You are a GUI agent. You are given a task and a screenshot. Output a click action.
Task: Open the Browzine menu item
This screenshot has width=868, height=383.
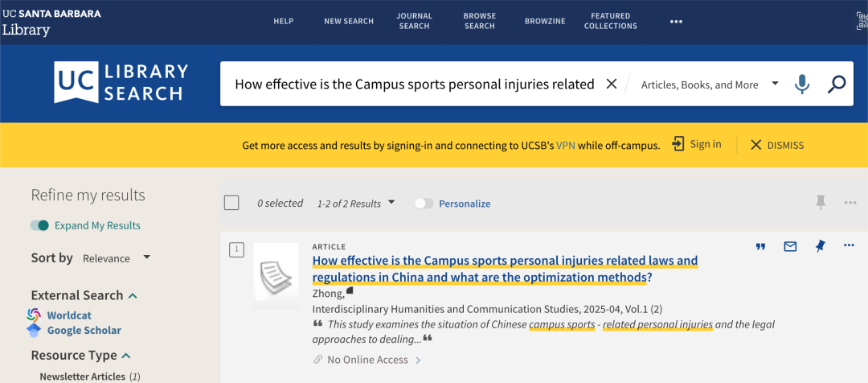(x=545, y=21)
